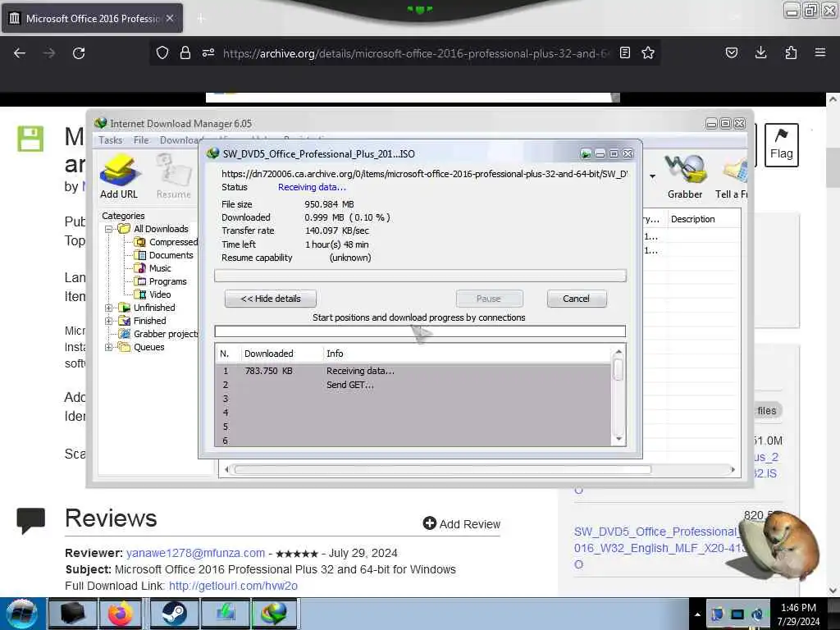Open site permissions icon in address bar
This screenshot has height=630, width=840.
(x=208, y=52)
